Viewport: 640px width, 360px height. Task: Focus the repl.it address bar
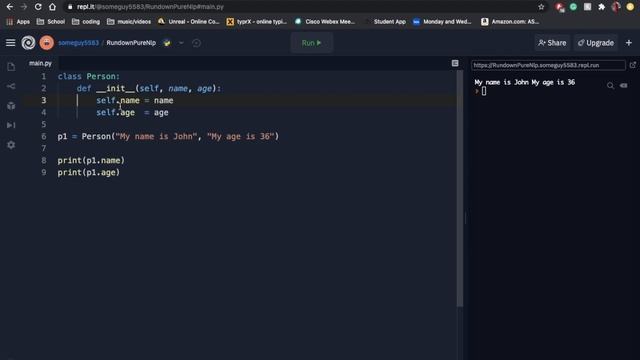click(302, 7)
